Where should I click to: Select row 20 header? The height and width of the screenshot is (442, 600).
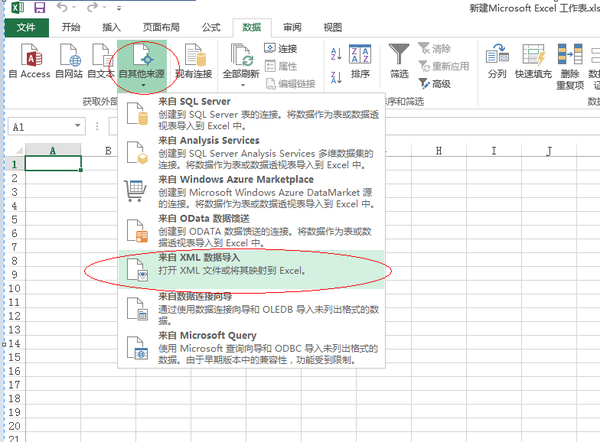tap(14, 426)
